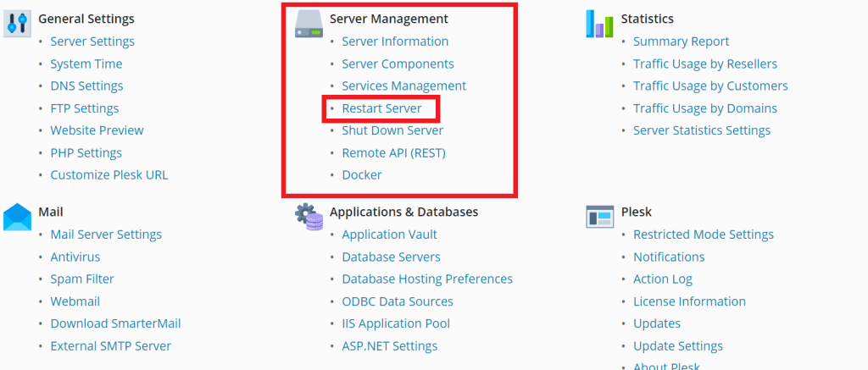Screen dimensions: 868x370
Task: Open DNS Settings
Action: tap(86, 86)
